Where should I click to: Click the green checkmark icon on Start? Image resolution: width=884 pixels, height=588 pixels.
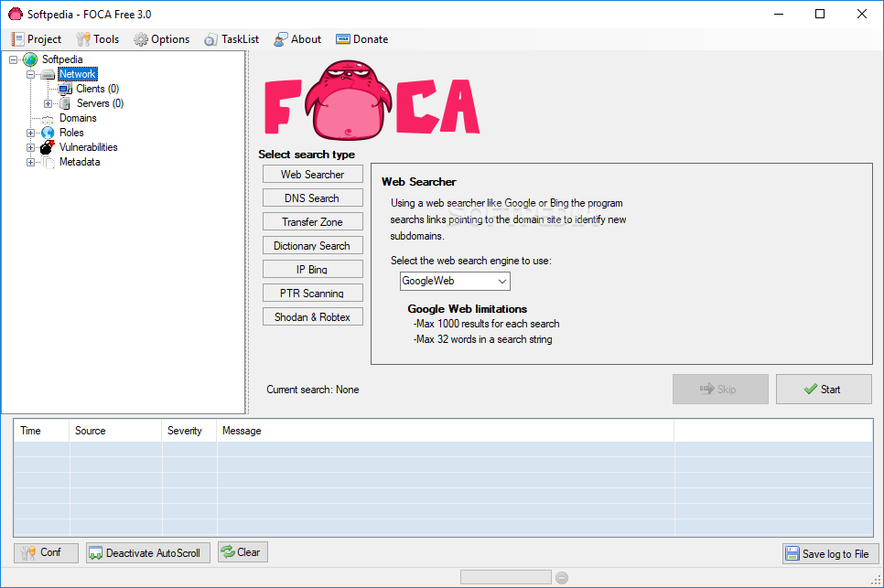pyautogui.click(x=811, y=390)
